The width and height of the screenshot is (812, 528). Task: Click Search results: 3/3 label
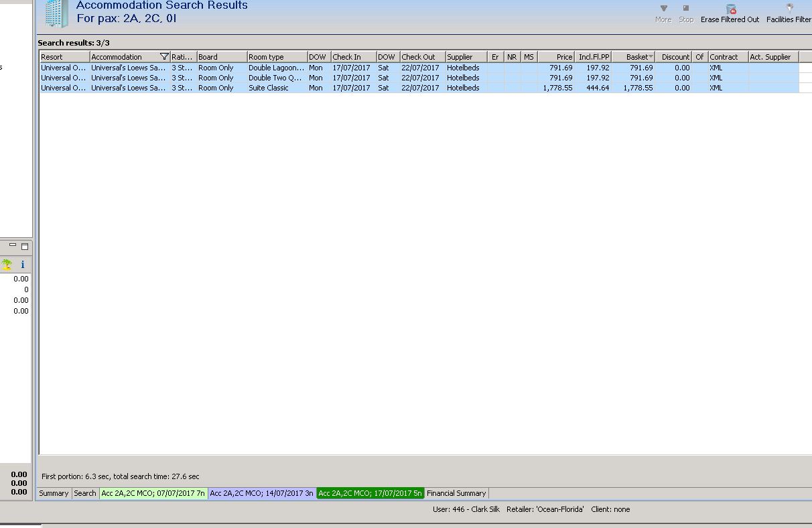[x=74, y=43]
